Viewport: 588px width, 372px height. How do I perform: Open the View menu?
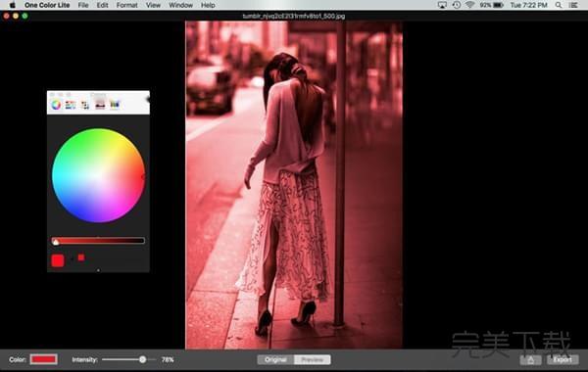coord(153,5)
